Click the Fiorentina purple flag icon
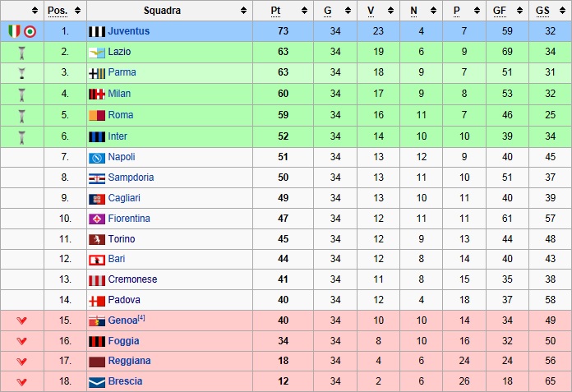The image size is (572, 392). click(97, 219)
